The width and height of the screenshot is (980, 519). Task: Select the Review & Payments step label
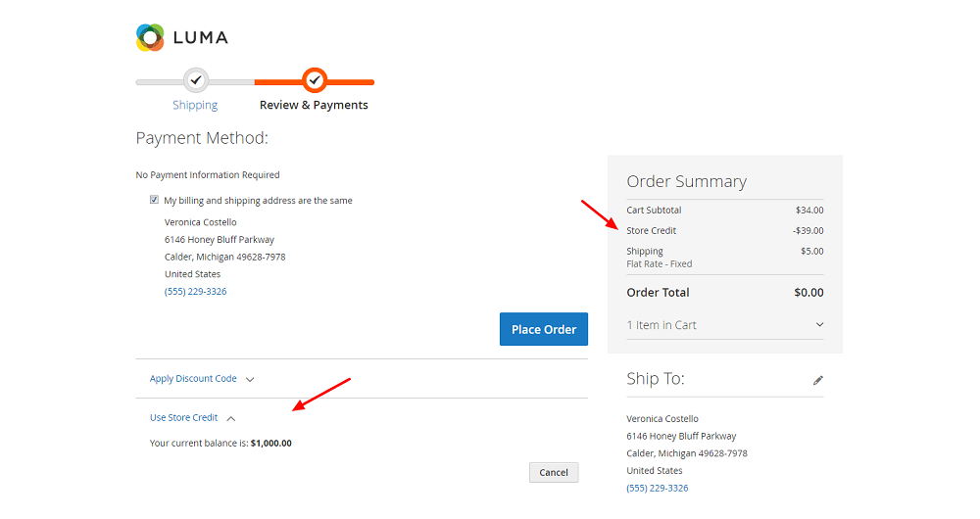(314, 105)
